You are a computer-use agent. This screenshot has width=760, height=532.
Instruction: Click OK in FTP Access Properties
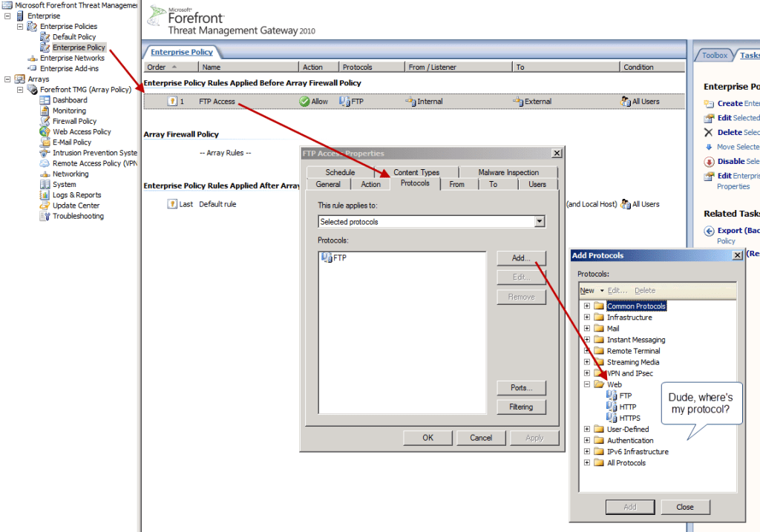pos(427,438)
